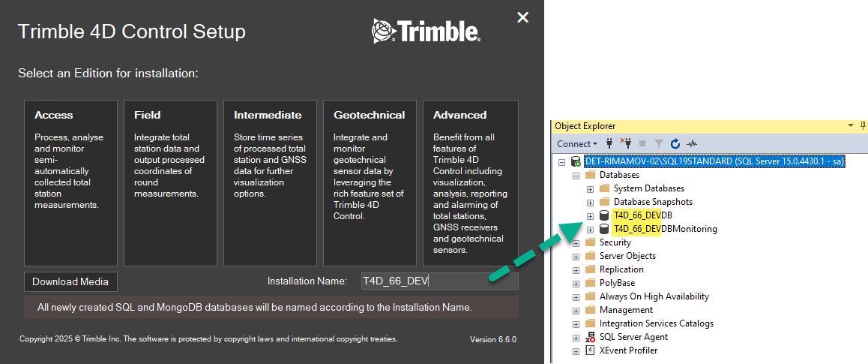Click the Server Objects folder icon
The width and height of the screenshot is (868, 364).
(590, 256)
